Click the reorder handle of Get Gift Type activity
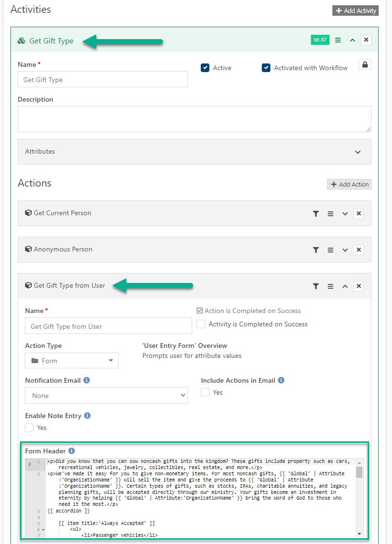 pyautogui.click(x=338, y=40)
